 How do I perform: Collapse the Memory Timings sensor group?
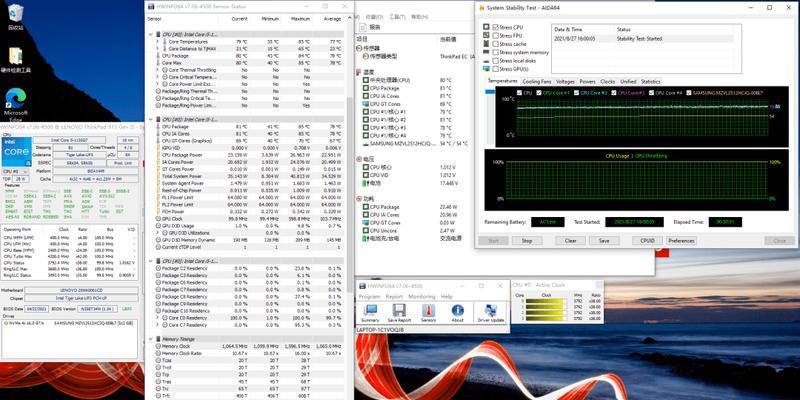tap(151, 339)
